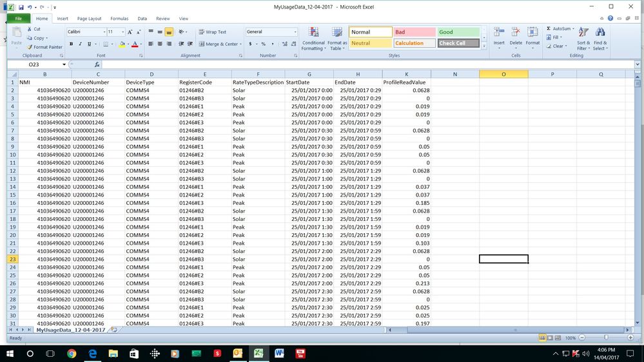Open the Page Layout ribbon tab
644x362 pixels.
pyautogui.click(x=89, y=19)
